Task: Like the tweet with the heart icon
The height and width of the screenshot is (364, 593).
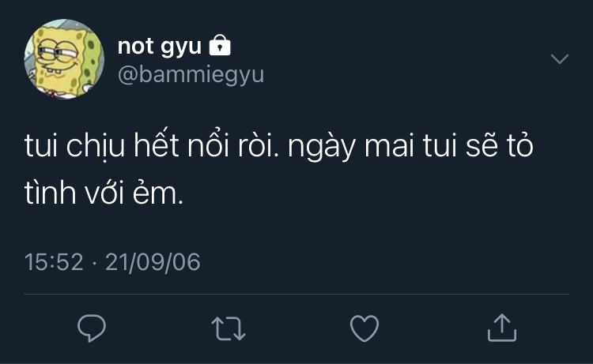Action: [364, 328]
